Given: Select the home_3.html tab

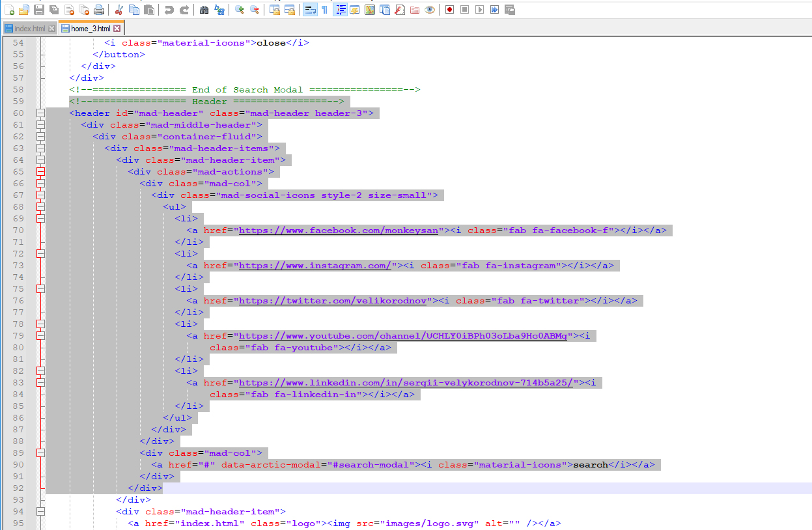Looking at the screenshot, I should pyautogui.click(x=90, y=29).
